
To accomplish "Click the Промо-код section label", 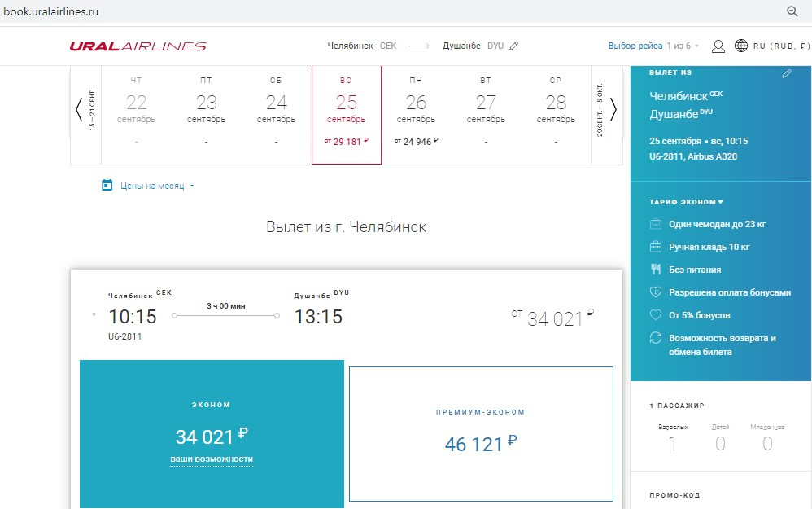I will pos(674,495).
